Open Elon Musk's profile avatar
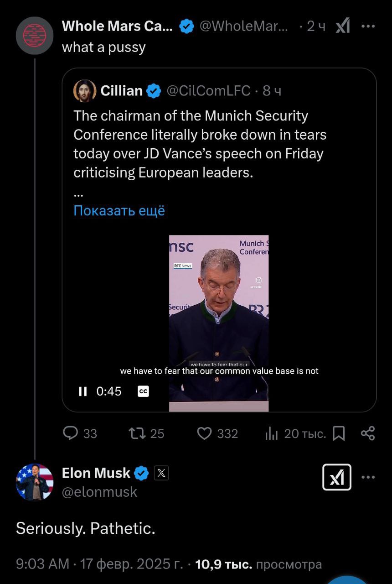The width and height of the screenshot is (392, 584). click(x=35, y=482)
